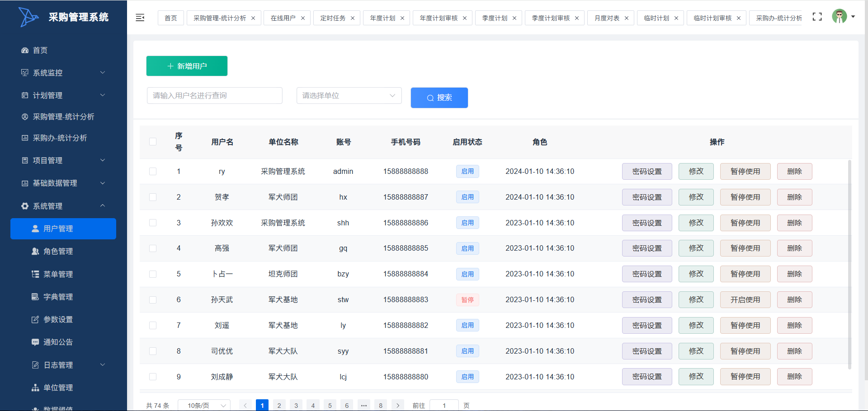Check the row checkbox for 高强
Screen dimensions: 868x411
(153, 248)
